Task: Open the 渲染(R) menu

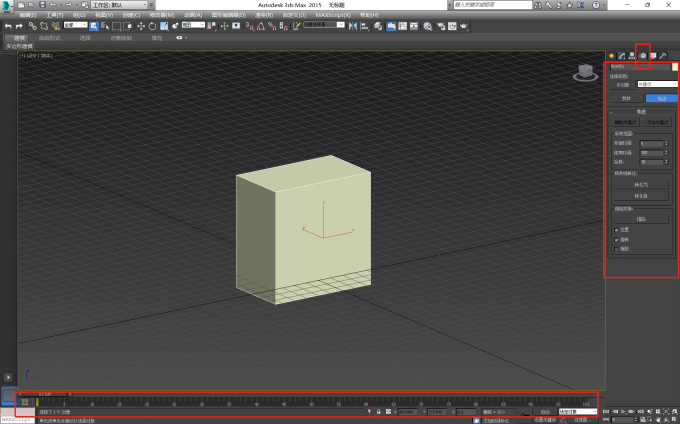Action: point(264,15)
